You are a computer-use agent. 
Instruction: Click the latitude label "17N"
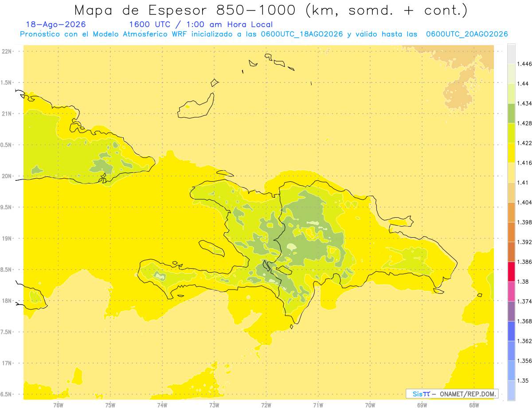[x=7, y=364]
